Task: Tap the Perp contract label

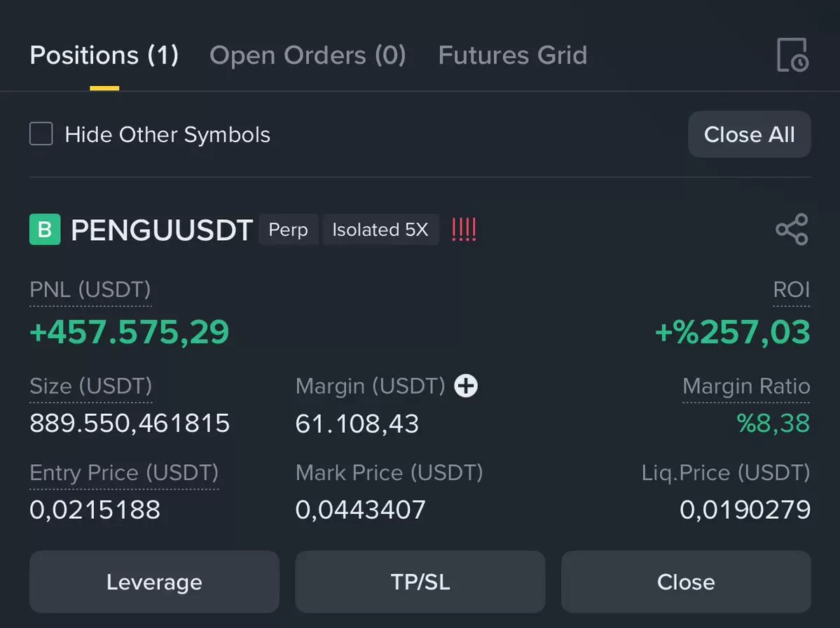Action: pyautogui.click(x=288, y=230)
